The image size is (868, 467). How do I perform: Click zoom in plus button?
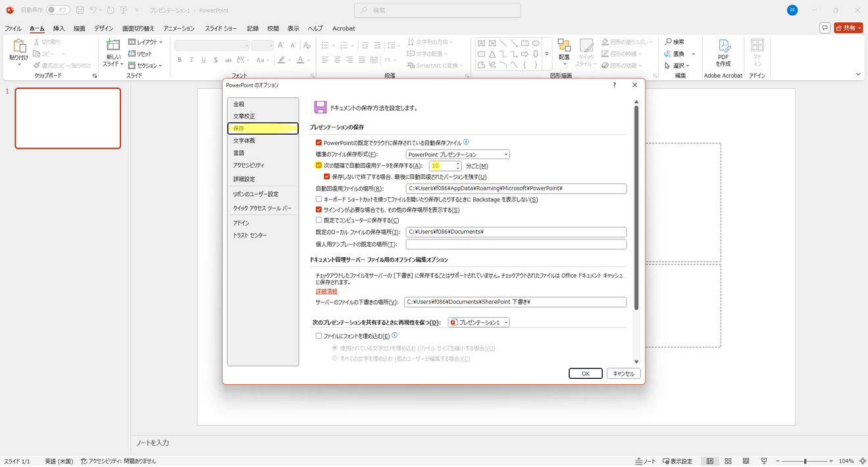point(831,461)
